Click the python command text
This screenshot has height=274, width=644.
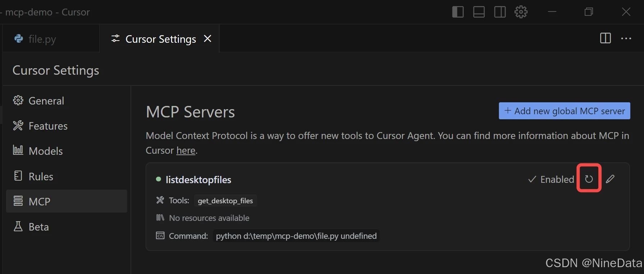click(x=296, y=236)
